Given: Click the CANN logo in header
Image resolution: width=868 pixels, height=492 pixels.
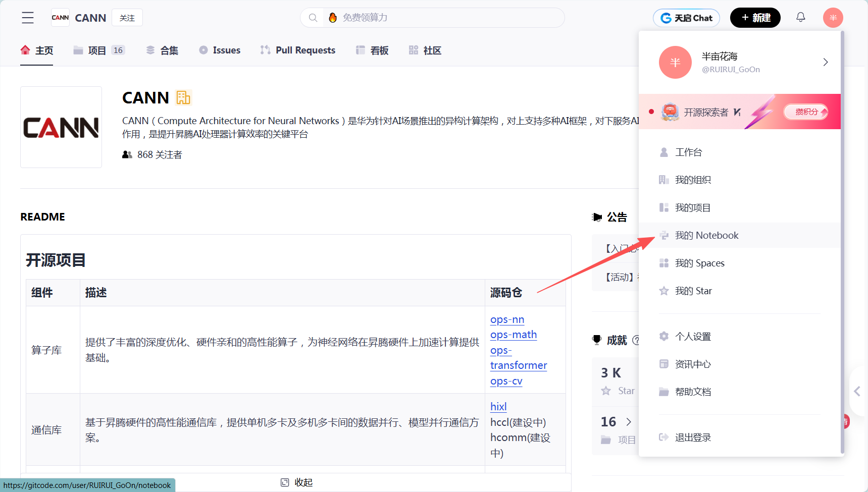Looking at the screenshot, I should (x=60, y=18).
